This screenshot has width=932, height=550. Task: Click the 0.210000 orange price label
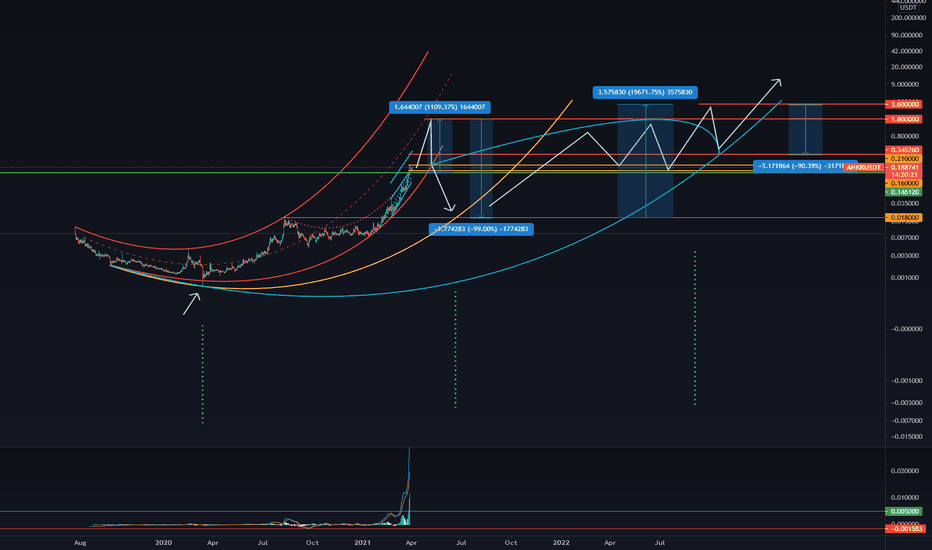[x=903, y=159]
